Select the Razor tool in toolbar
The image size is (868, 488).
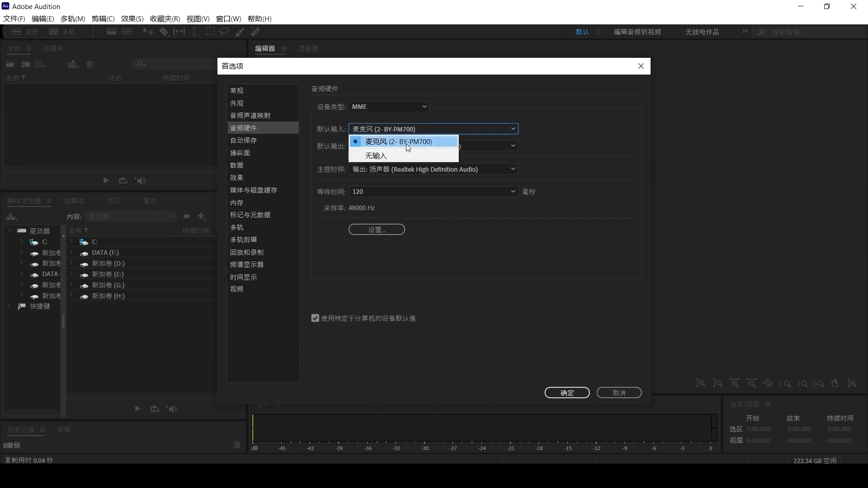(x=164, y=32)
